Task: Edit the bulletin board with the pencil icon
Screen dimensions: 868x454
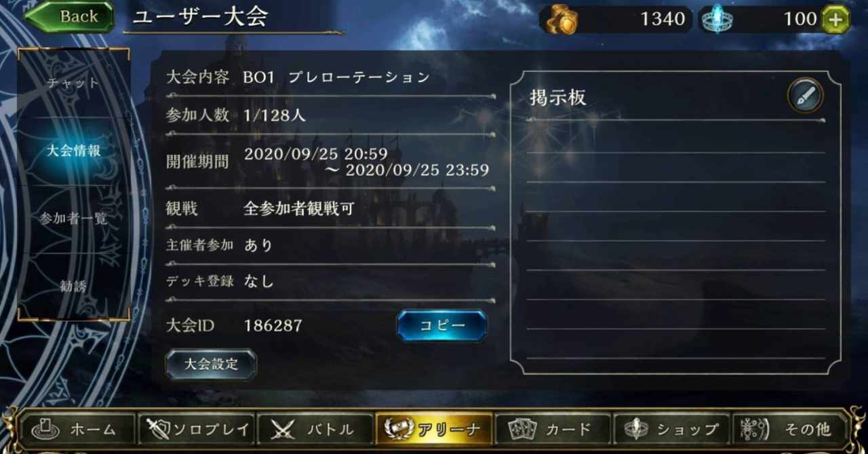Action: tap(805, 96)
